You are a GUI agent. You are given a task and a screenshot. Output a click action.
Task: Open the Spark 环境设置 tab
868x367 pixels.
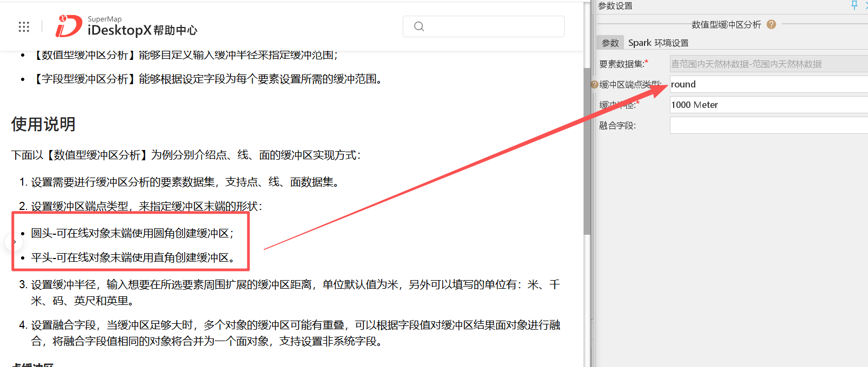click(x=658, y=43)
